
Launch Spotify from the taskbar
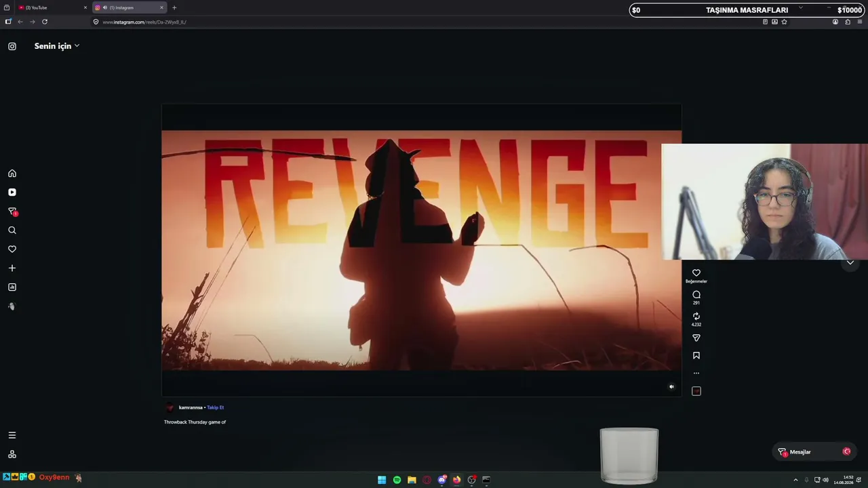click(397, 480)
